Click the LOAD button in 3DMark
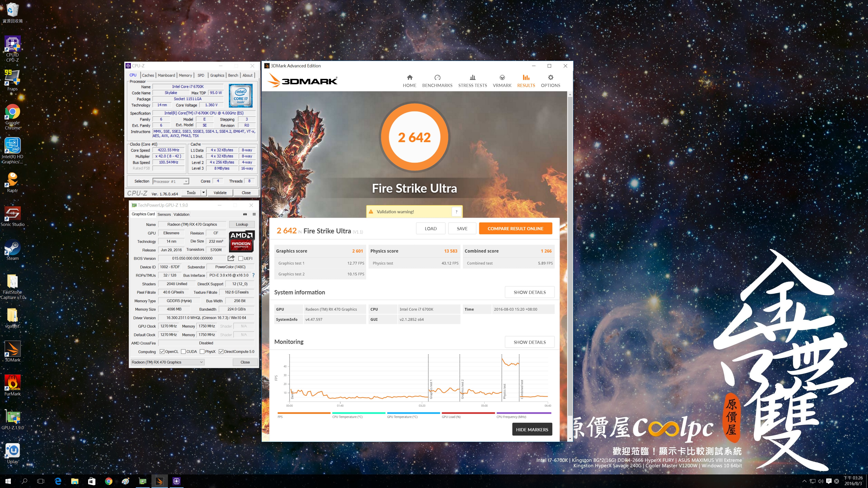 tap(430, 228)
